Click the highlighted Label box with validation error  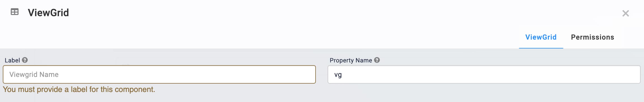[159, 74]
